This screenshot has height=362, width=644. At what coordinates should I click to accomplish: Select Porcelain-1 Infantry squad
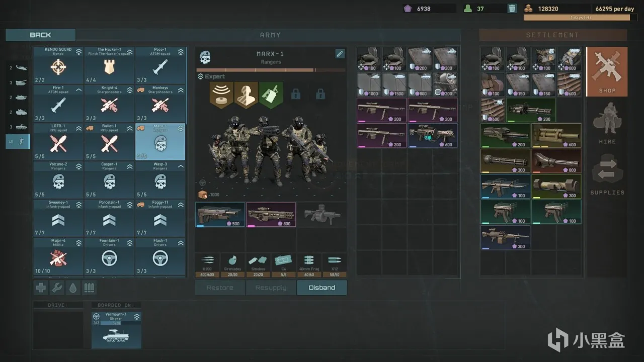109,218
